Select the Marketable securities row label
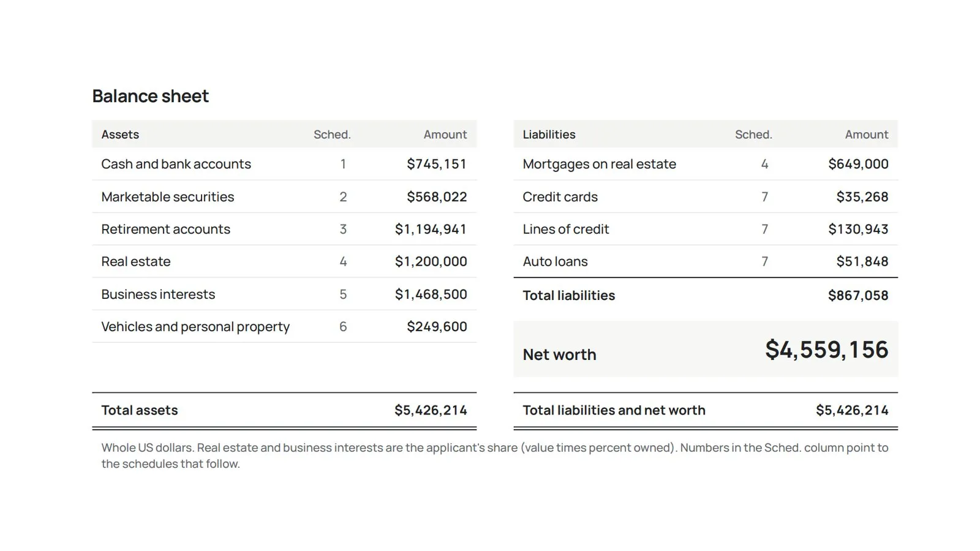This screenshot has height=551, width=980. click(167, 197)
